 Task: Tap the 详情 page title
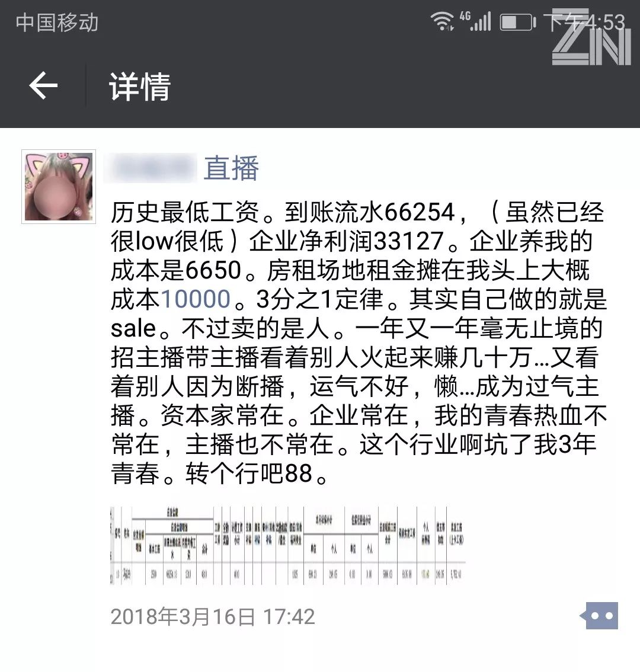(140, 86)
